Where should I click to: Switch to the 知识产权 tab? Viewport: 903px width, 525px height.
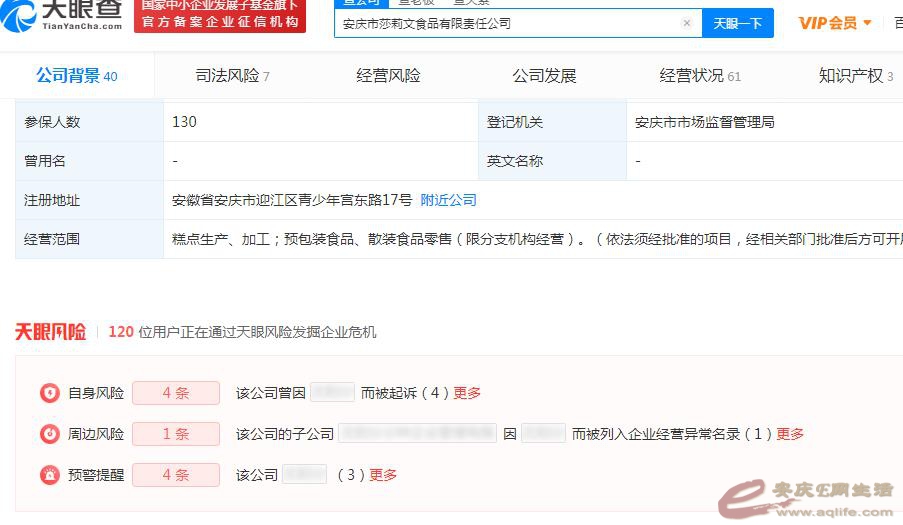coord(855,76)
